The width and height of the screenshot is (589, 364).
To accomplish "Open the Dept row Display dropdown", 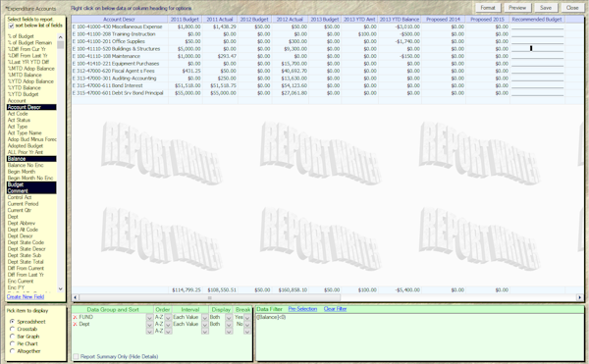I will [x=229, y=324].
